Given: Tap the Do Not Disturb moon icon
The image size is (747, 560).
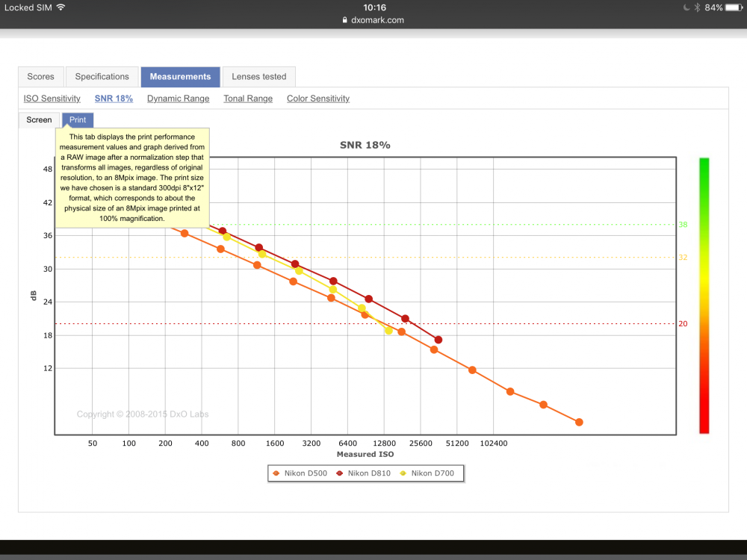Looking at the screenshot, I should tap(686, 7).
